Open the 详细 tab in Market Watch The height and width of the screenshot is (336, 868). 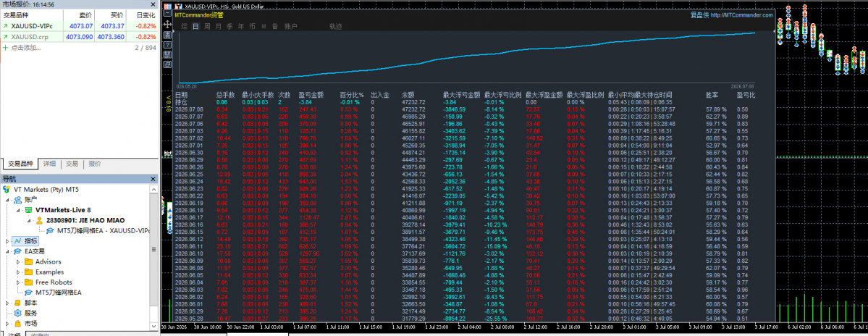click(49, 164)
